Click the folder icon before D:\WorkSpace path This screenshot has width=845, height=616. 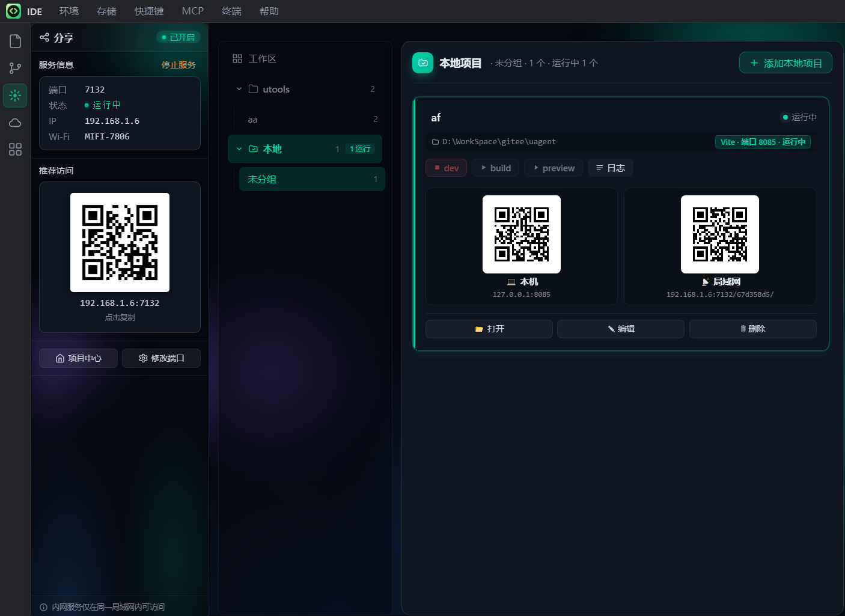[436, 142]
